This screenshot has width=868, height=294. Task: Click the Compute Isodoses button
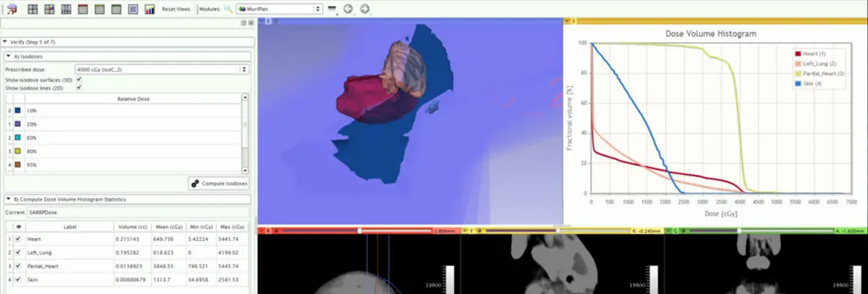(x=219, y=184)
